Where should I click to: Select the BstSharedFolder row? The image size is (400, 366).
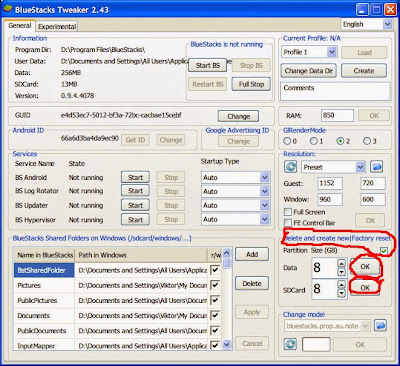[117, 270]
